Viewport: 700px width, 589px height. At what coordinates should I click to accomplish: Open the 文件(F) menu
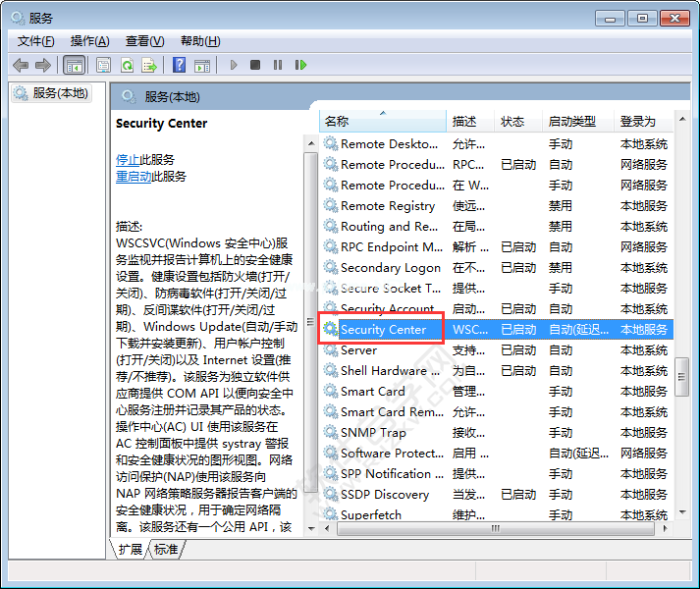tap(35, 41)
